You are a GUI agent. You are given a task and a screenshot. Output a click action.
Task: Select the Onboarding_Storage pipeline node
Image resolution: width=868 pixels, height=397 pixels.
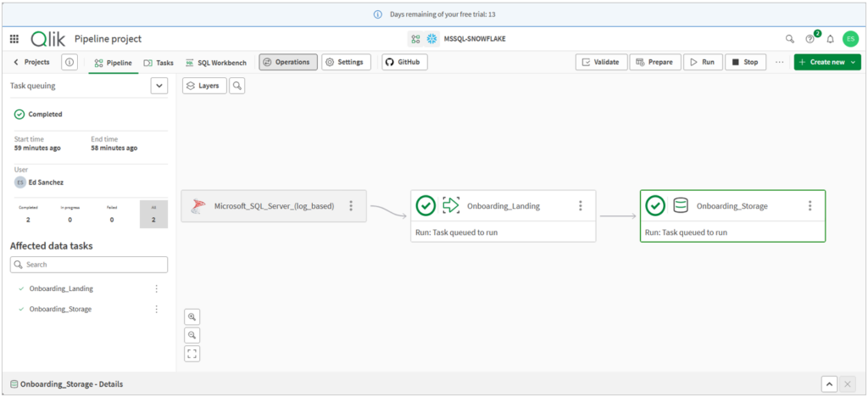point(732,216)
